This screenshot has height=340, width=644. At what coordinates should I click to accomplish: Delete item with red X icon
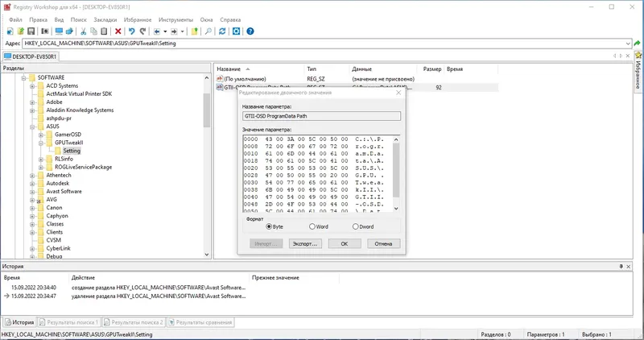(x=118, y=31)
